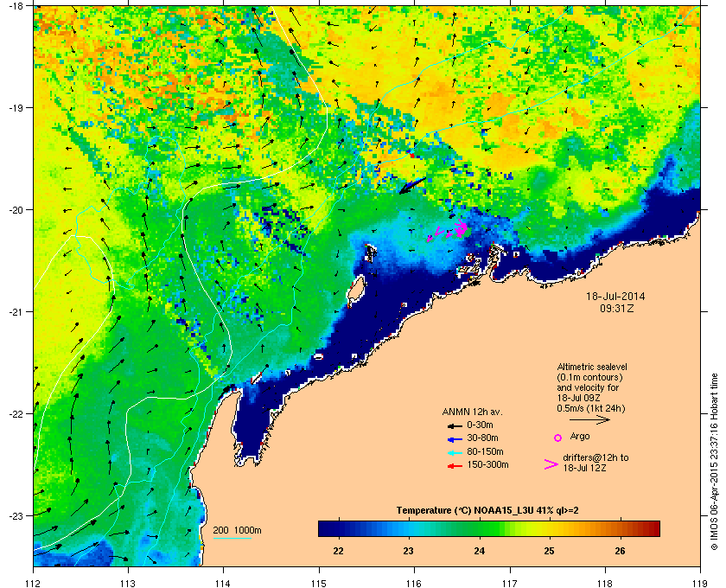726x588 pixels.
Task: Click the red 150-300m legend arrow
Action: coord(455,466)
